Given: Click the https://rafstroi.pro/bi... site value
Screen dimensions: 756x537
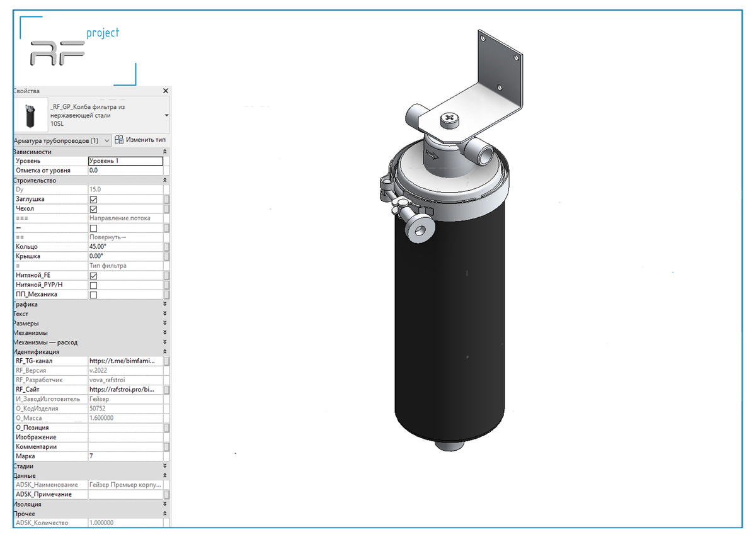Looking at the screenshot, I should [125, 390].
